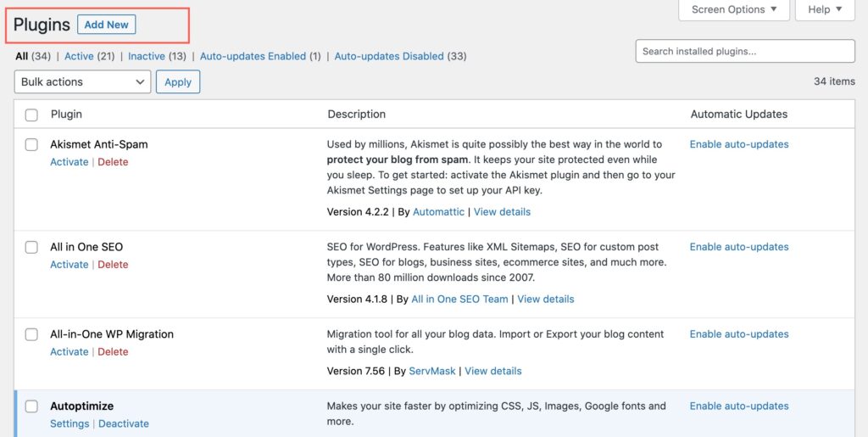Activate All in One SEO
This screenshot has height=437, width=868.
[70, 264]
